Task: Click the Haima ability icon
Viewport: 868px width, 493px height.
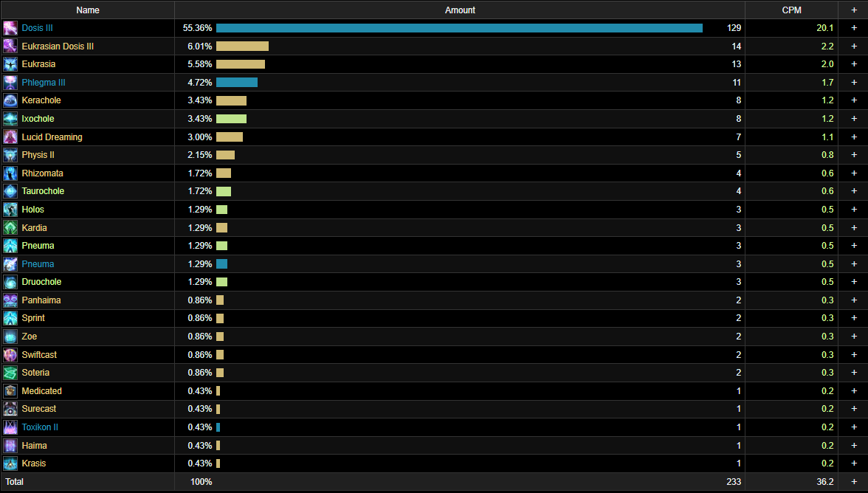Action: [10, 445]
